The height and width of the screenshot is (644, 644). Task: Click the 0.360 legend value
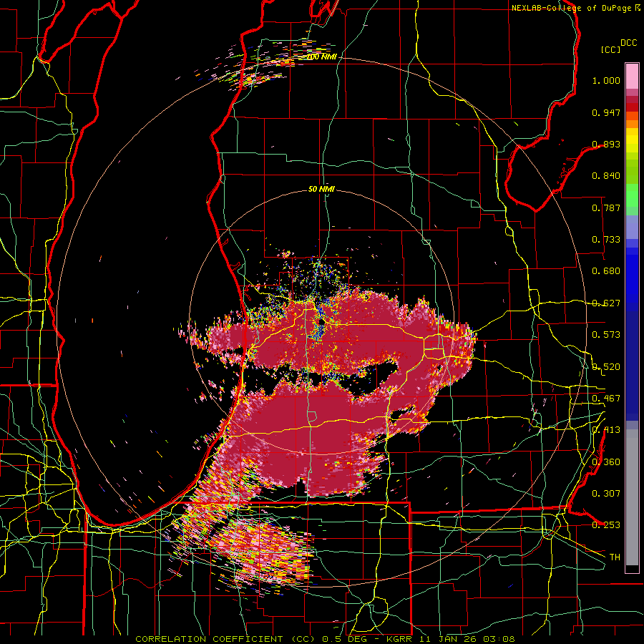tap(606, 462)
